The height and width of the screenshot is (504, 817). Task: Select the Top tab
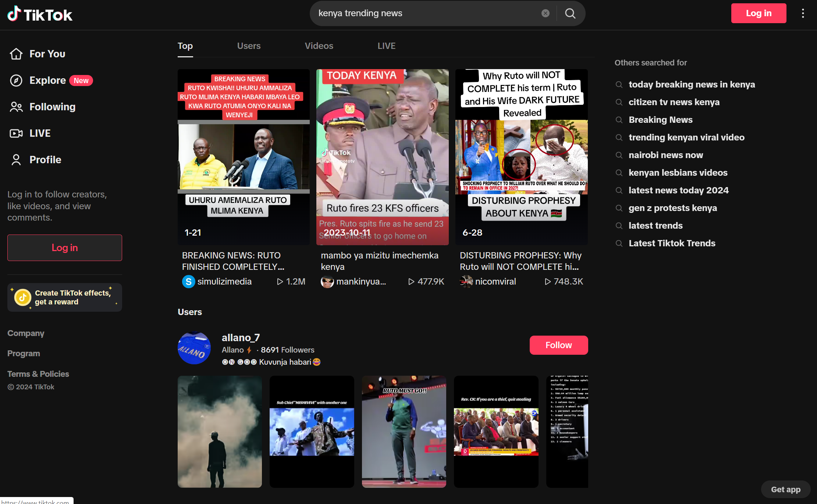(185, 46)
